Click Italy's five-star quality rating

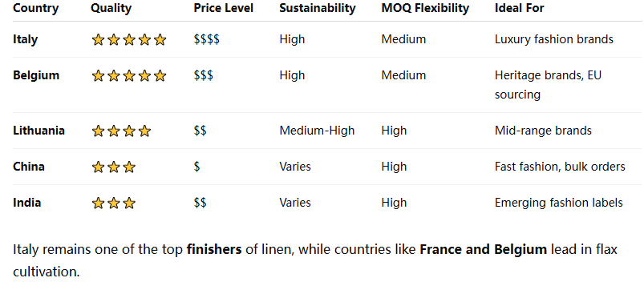point(129,40)
